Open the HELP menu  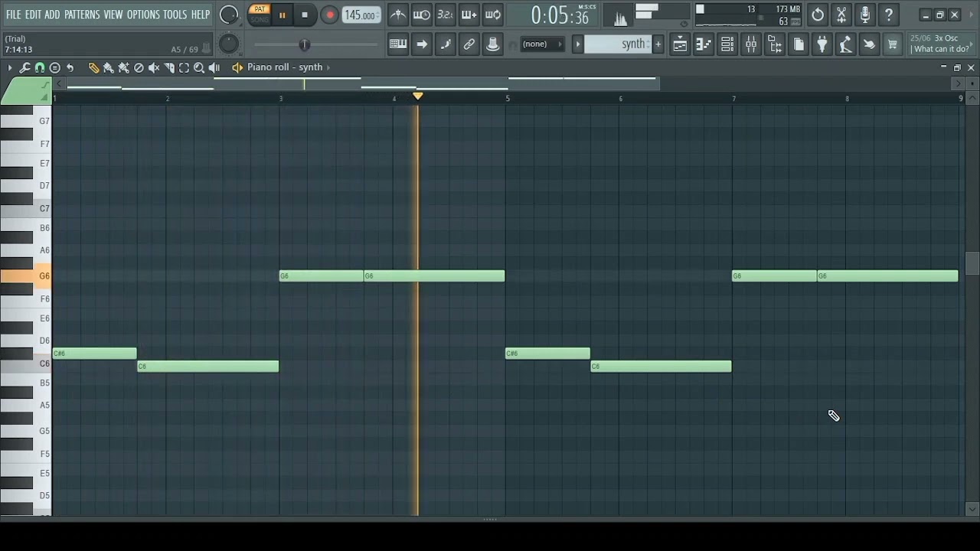tap(201, 15)
